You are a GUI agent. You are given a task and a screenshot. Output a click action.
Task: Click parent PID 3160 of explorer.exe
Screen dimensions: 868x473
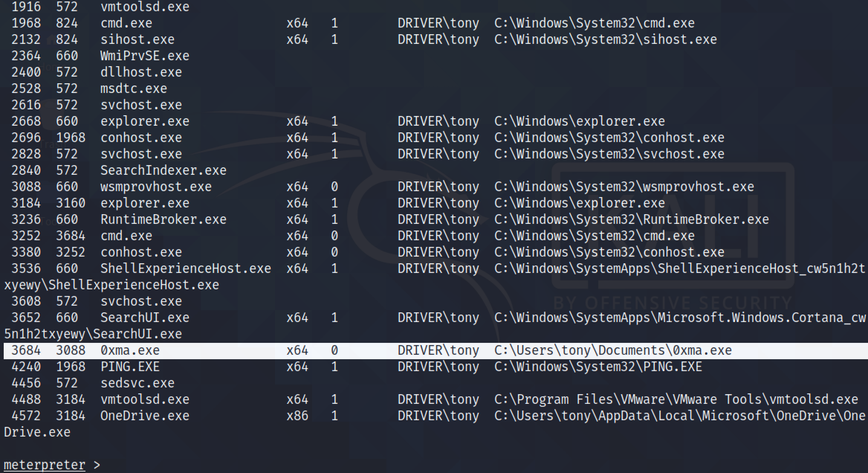(71, 203)
